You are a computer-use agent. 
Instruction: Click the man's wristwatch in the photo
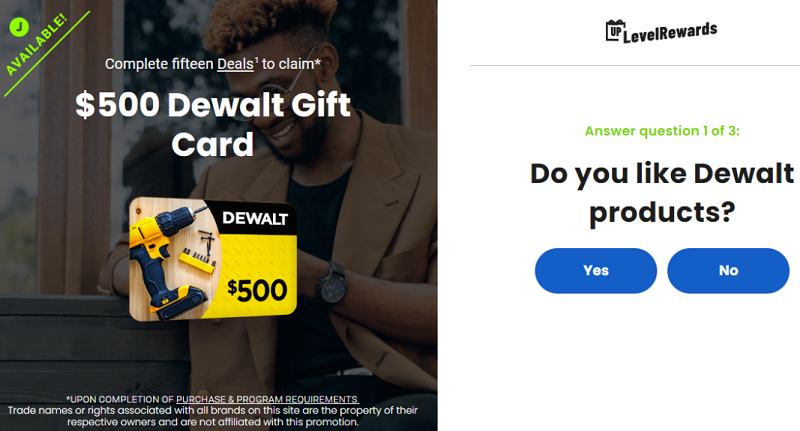[x=332, y=284]
